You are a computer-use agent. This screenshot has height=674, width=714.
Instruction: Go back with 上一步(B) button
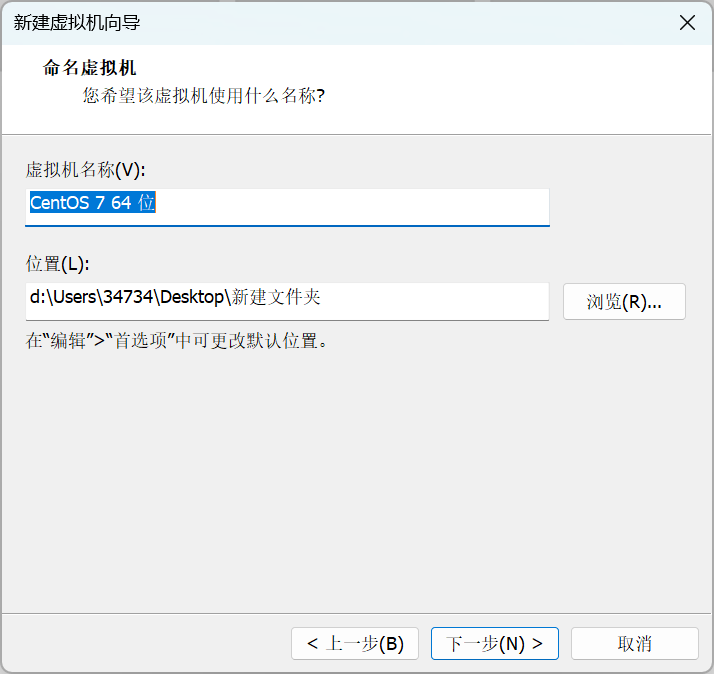(355, 643)
